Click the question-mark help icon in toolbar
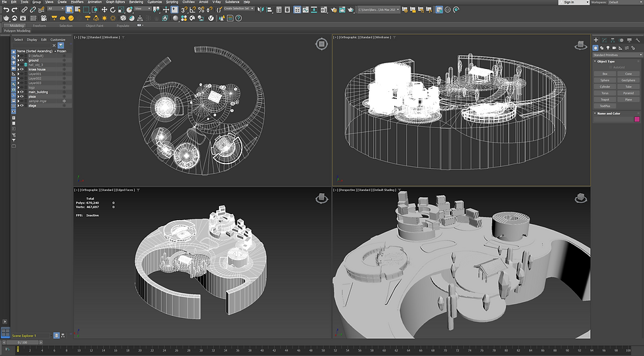644x356 pixels. pyautogui.click(x=238, y=18)
